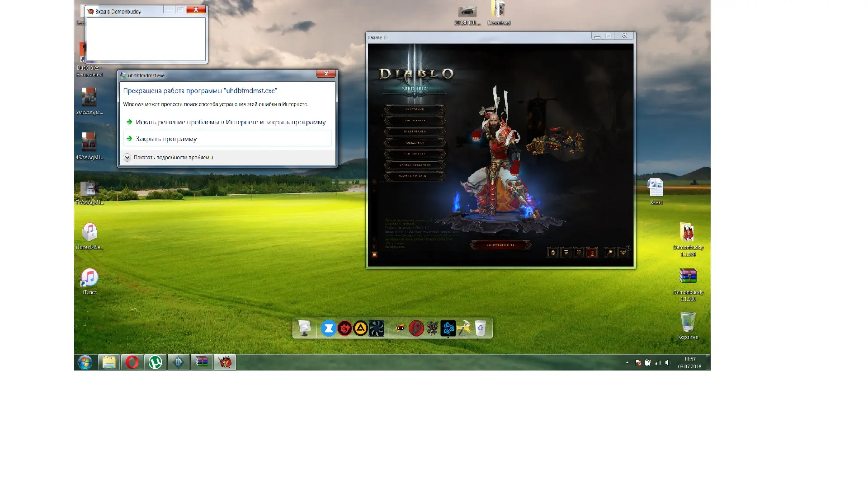The width and height of the screenshot is (868, 488).
Task: Open Windows Explorer from the taskbar
Action: point(109,362)
